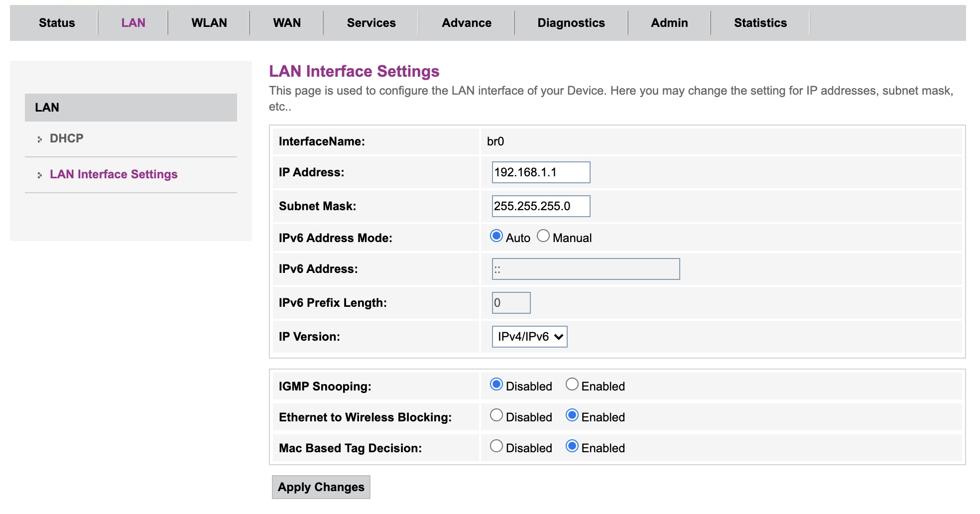Select Manual IPv6 Address Mode
Screen dimensions: 980x514
coord(543,235)
